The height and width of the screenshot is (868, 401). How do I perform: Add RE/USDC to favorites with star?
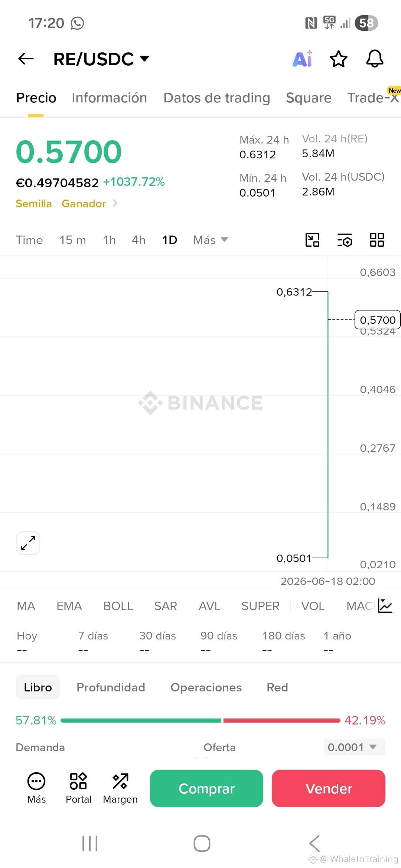coord(338,59)
